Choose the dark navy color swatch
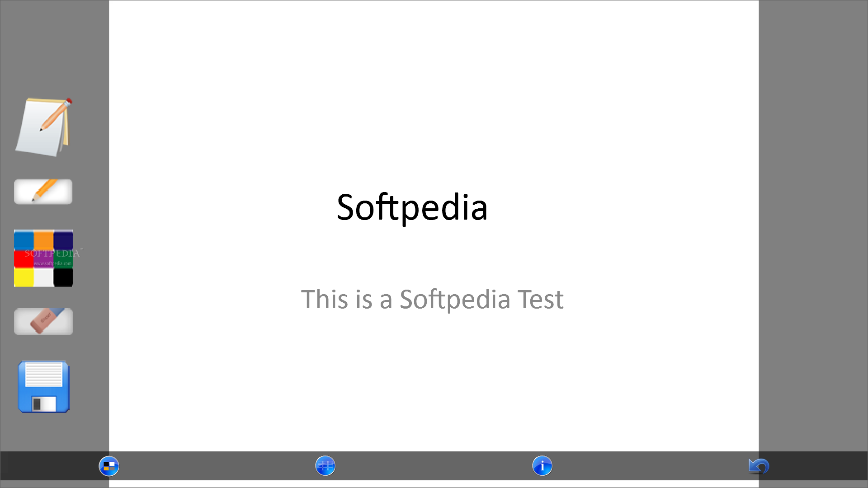Image resolution: width=868 pixels, height=488 pixels. pyautogui.click(x=63, y=240)
